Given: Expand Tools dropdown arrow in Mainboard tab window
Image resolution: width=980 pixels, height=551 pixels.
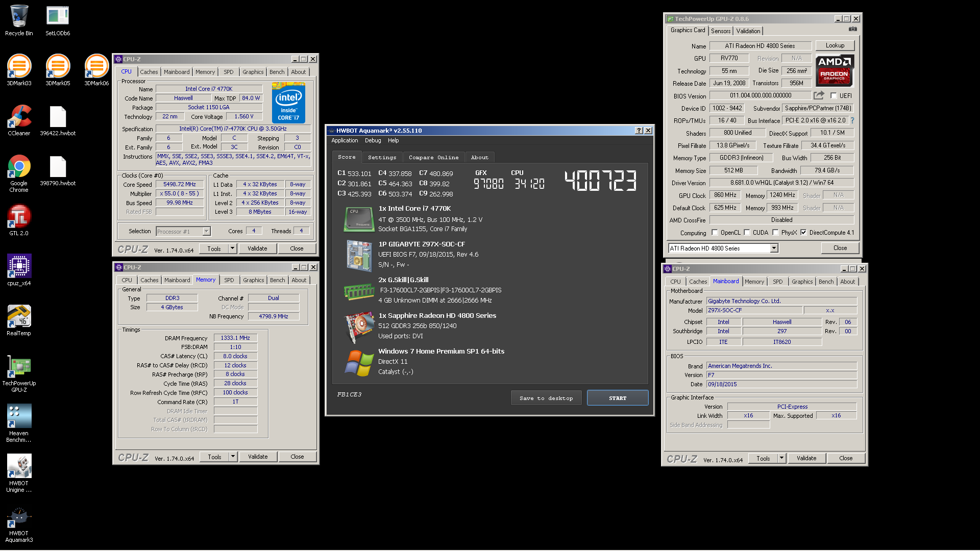Looking at the screenshot, I should pyautogui.click(x=781, y=458).
